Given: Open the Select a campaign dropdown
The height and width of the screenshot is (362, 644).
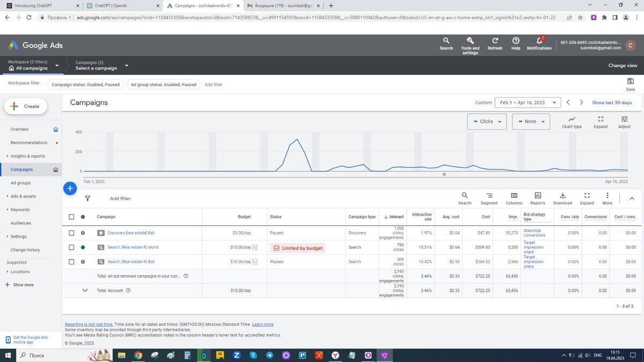Looking at the screenshot, I should (x=102, y=65).
